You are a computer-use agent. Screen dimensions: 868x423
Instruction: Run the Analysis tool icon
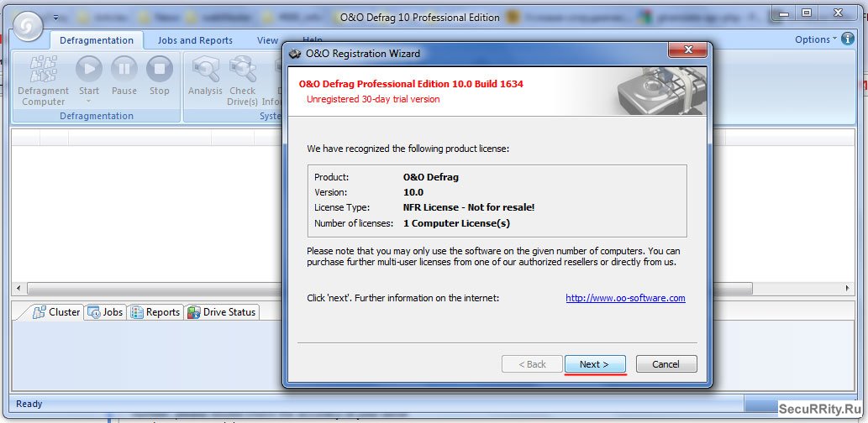205,69
